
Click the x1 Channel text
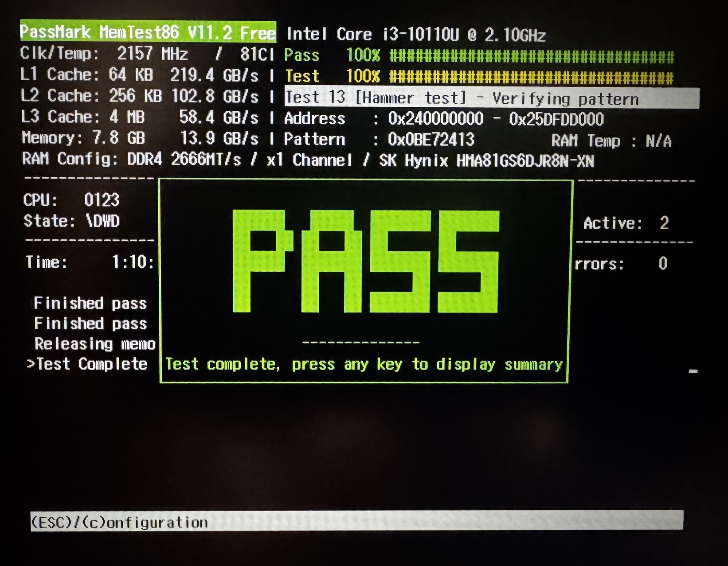coord(309,160)
